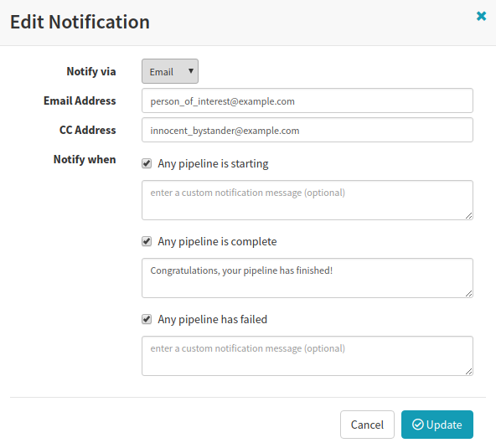Image resolution: width=496 pixels, height=448 pixels.
Task: Click the failed pipeline custom message box
Action: 307,356
